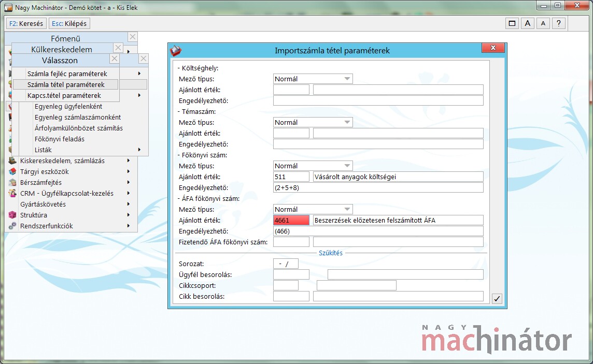Expand the Struktúra submenu arrow
This screenshot has height=364, width=593.
(x=129, y=215)
